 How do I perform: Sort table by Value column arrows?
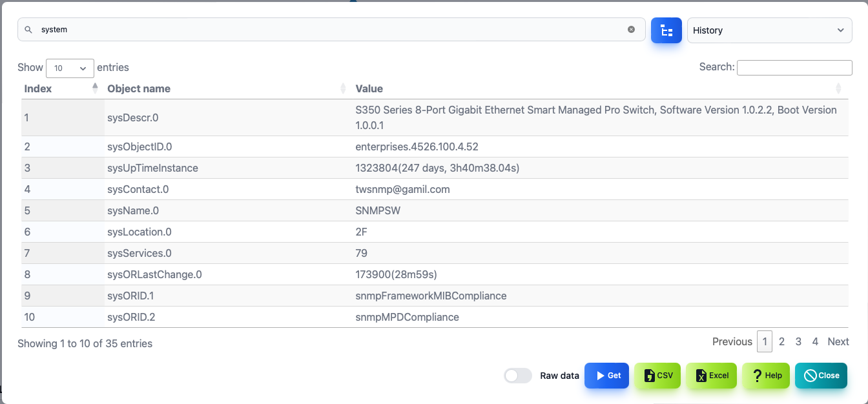(x=838, y=88)
